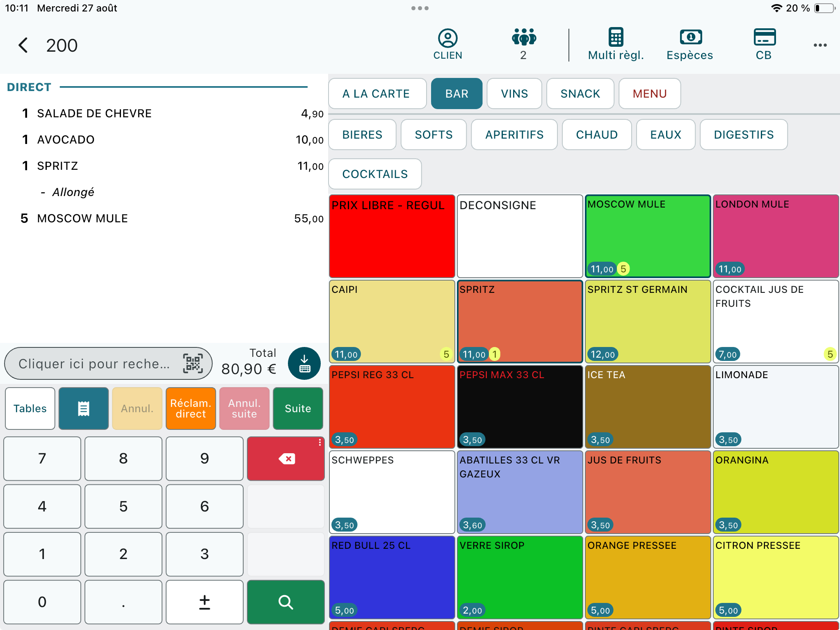Click the green Suite button
This screenshot has width=840, height=630.
(x=298, y=409)
